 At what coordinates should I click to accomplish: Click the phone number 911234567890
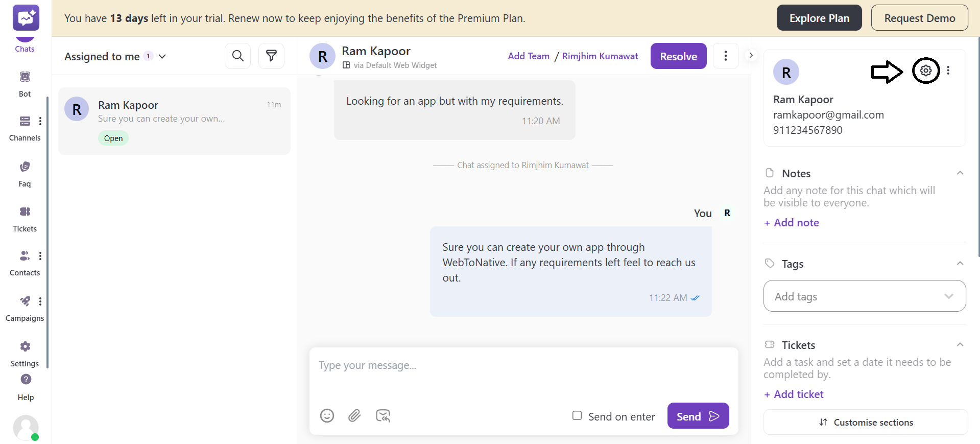point(807,130)
